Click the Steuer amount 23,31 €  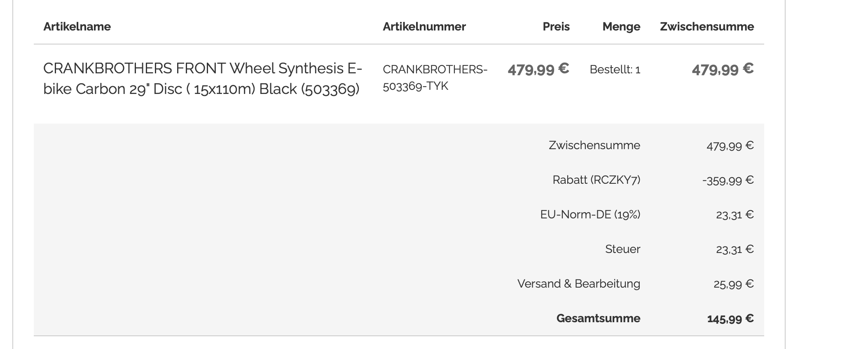coord(735,249)
